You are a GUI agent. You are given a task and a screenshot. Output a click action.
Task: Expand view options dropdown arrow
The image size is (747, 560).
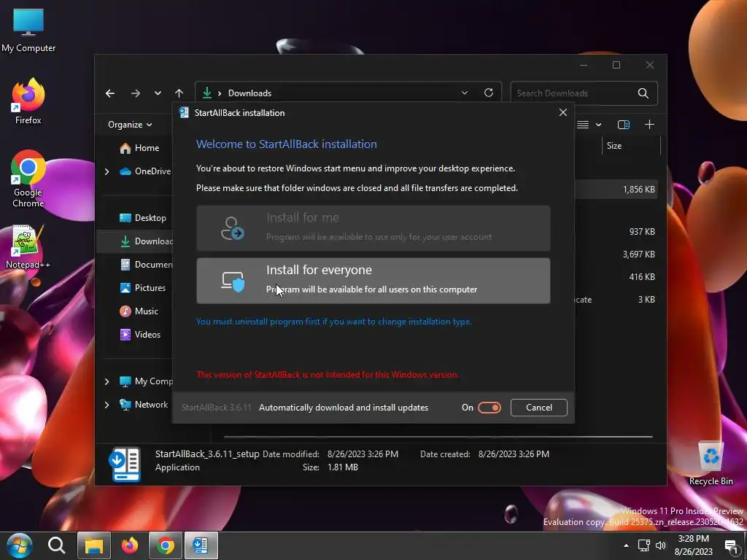click(x=599, y=125)
